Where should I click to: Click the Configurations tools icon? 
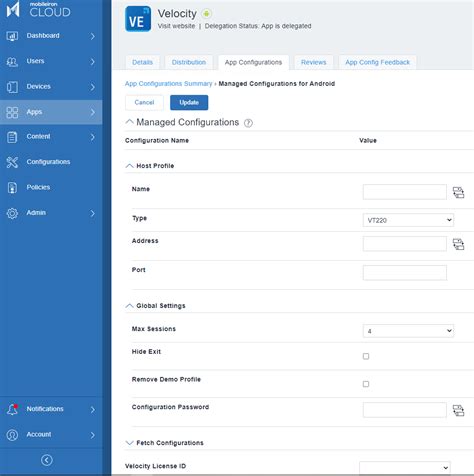tap(12, 162)
